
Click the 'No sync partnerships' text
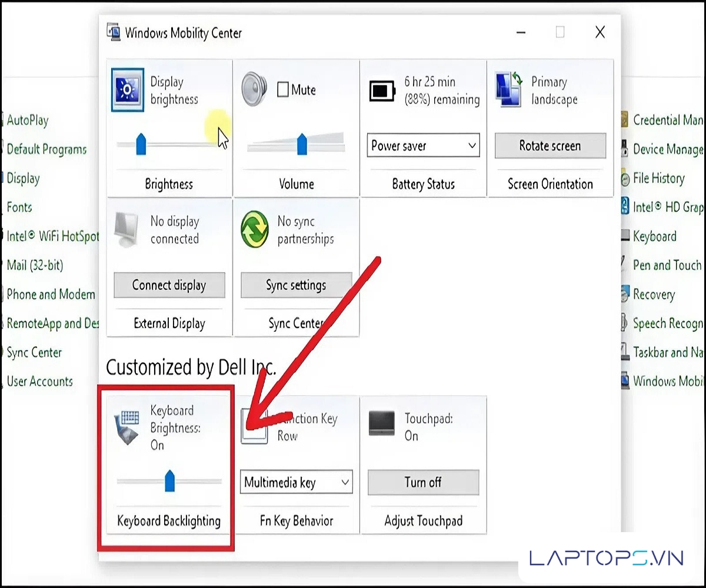305,230
